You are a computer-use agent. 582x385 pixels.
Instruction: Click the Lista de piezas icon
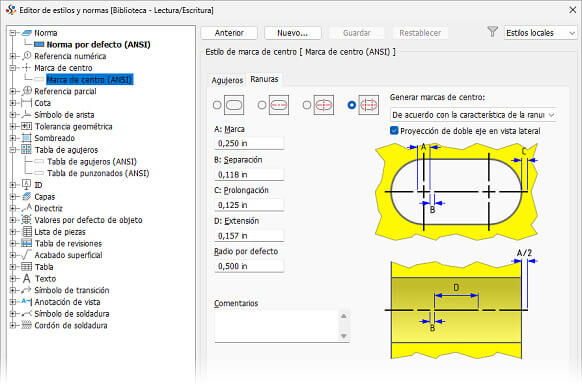point(26,232)
